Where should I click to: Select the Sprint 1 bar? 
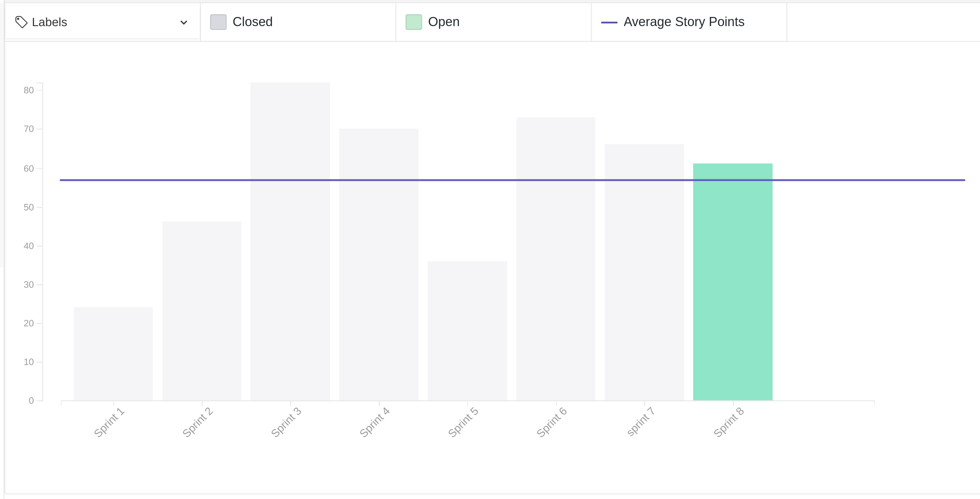click(x=113, y=354)
